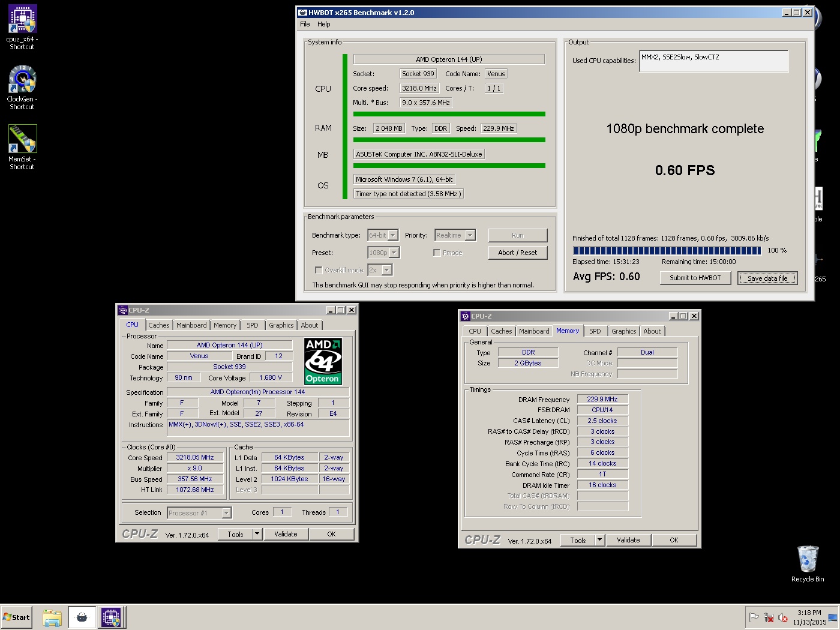Expand Tools dropdown arrow in right CPU-Z

(600, 540)
